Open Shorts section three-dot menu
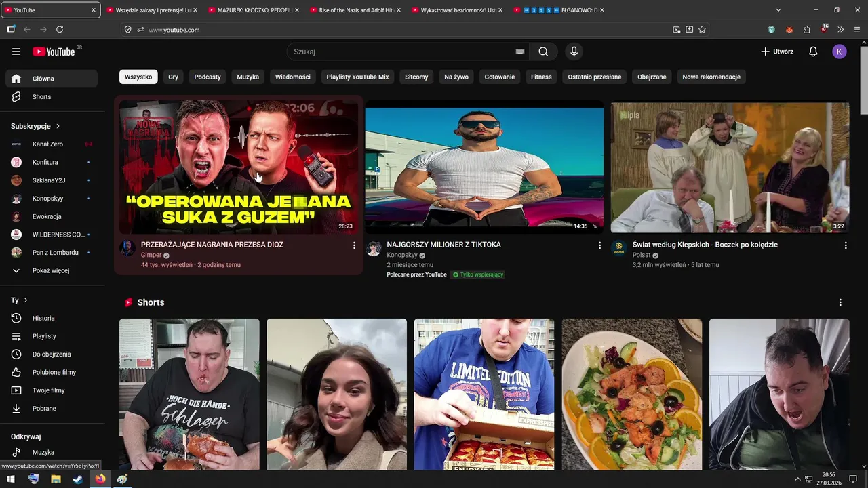 tap(840, 302)
